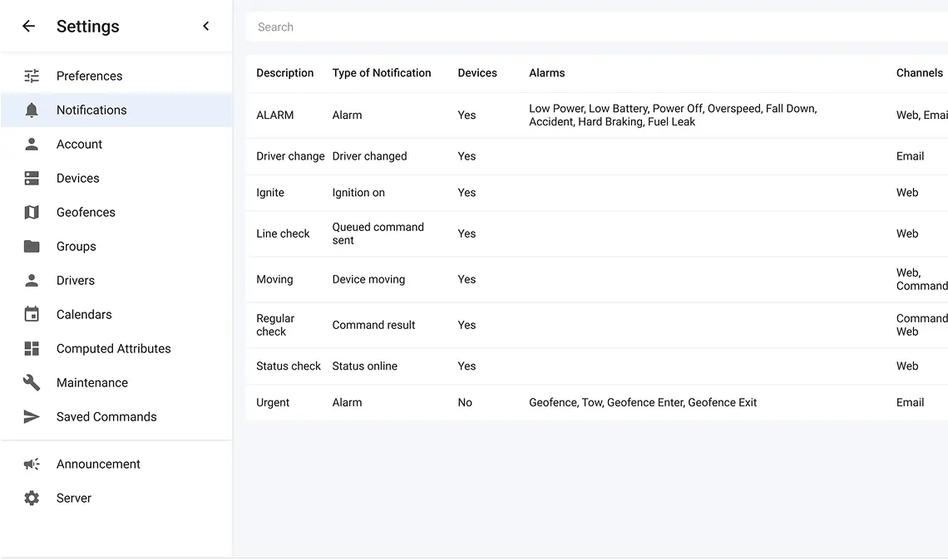Click the Account person icon

(32, 144)
